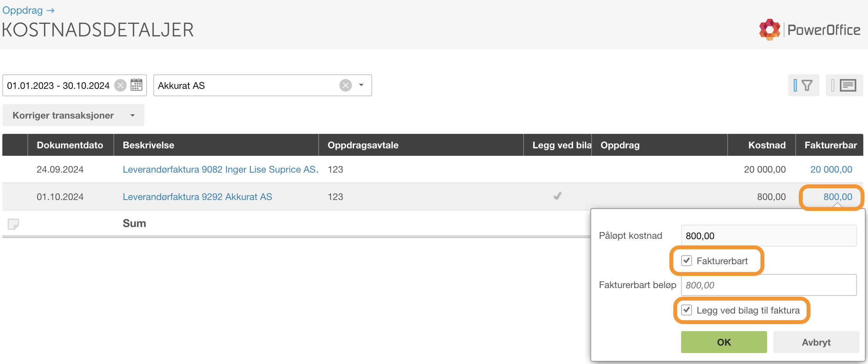Click Kostnad value 20 000,00
The width and height of the screenshot is (868, 364).
pos(765,169)
